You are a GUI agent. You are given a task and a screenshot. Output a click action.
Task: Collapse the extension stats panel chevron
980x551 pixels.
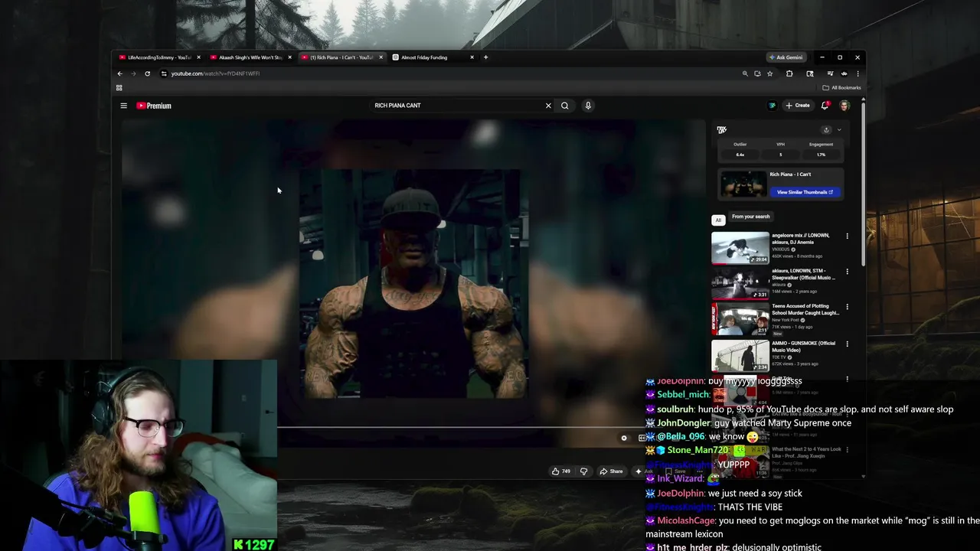point(839,130)
